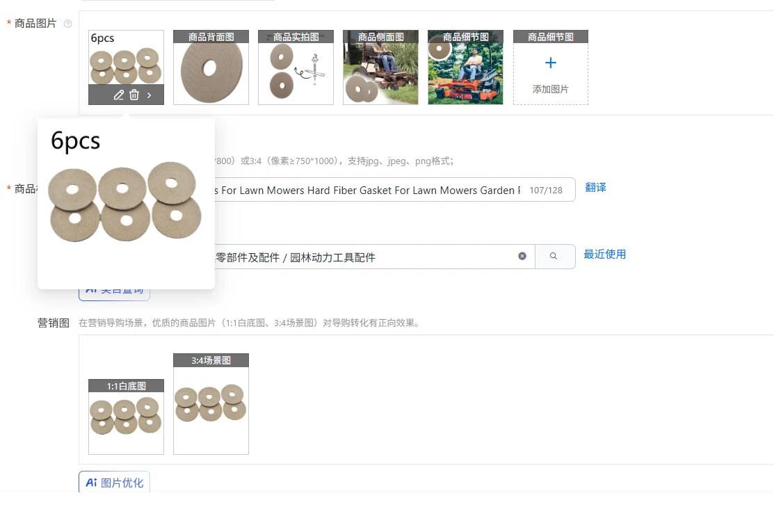
Task: Clear the category field with x icon
Action: tap(522, 256)
